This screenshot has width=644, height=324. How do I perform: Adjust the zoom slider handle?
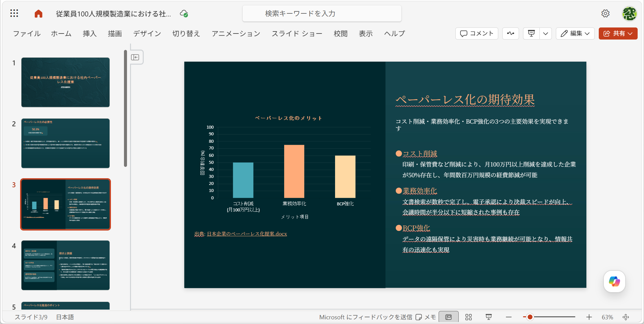pyautogui.click(x=530, y=317)
